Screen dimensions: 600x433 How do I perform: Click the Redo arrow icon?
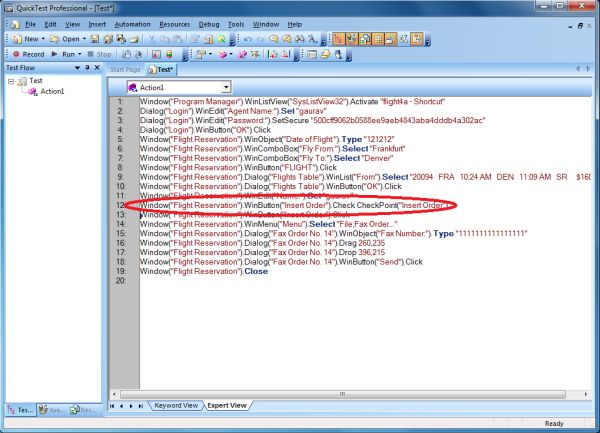click(261, 39)
